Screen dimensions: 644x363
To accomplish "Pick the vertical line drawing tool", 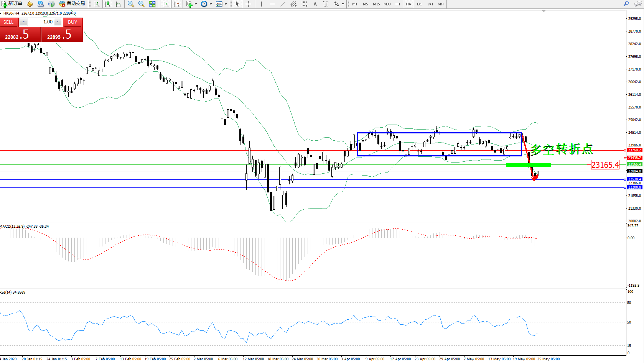I will pyautogui.click(x=261, y=4).
